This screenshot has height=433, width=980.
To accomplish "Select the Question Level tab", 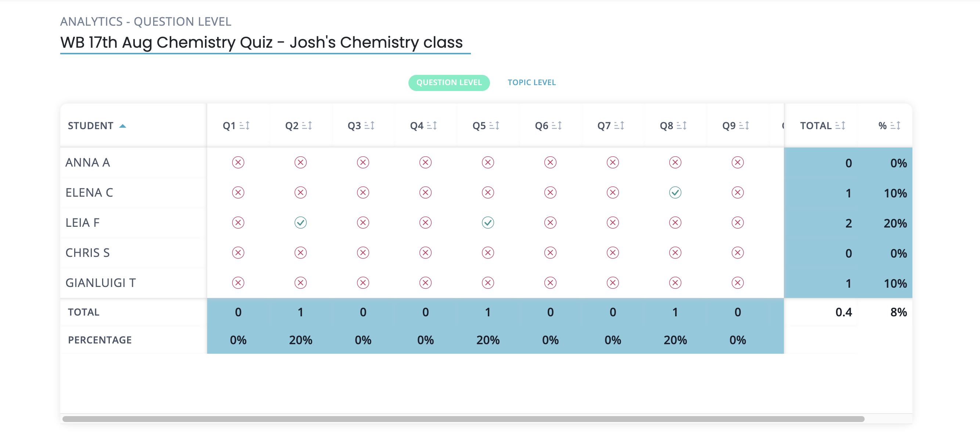I will pyautogui.click(x=448, y=83).
